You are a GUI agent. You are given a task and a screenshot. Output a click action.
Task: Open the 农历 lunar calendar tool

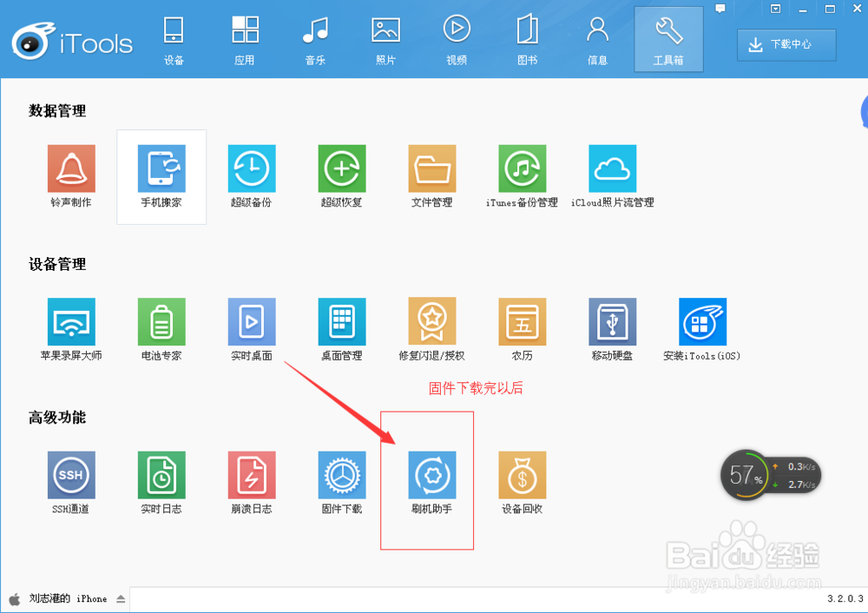[523, 322]
